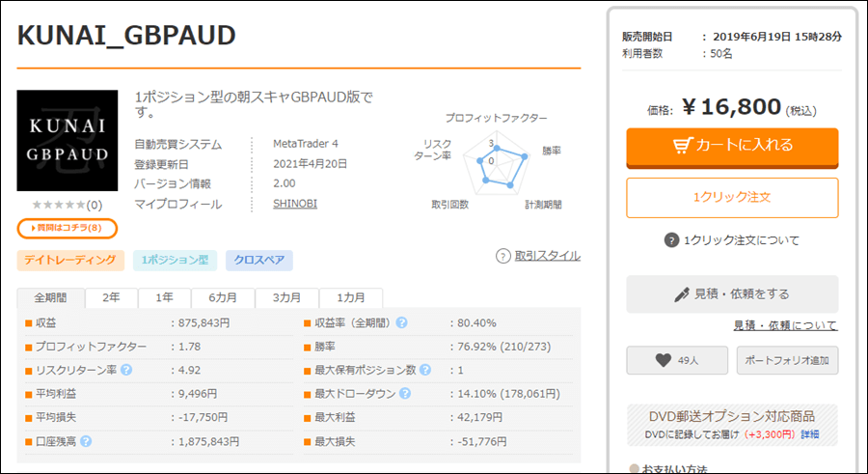Click the クロスペア tag
Screen dimensions: 868x474
coord(259,260)
